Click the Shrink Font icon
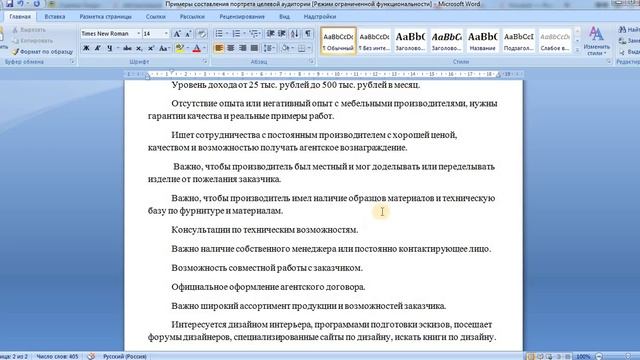 click(x=188, y=34)
